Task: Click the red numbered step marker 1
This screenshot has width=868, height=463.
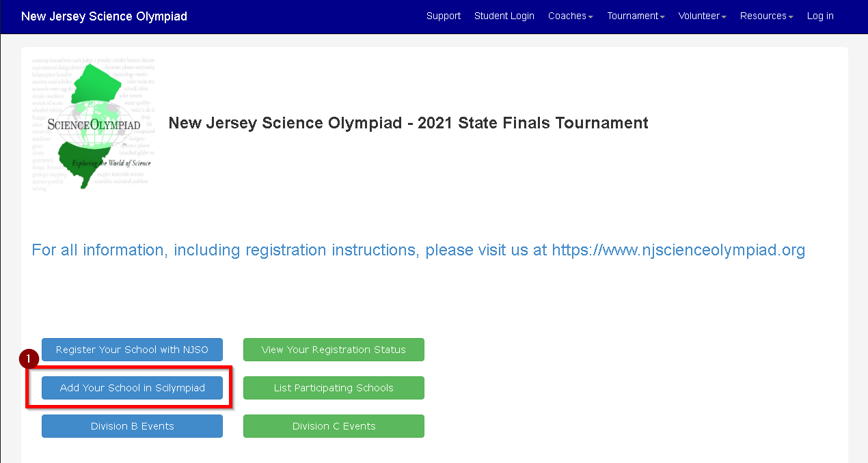Action: [x=29, y=359]
